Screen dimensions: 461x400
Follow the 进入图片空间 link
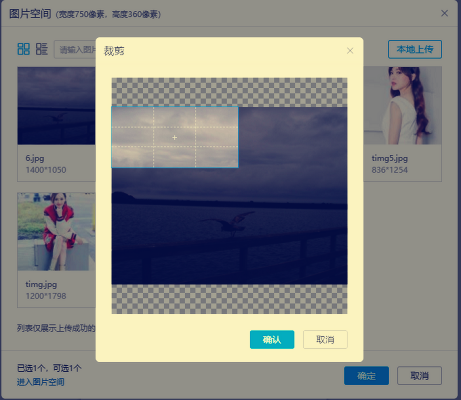(41, 382)
